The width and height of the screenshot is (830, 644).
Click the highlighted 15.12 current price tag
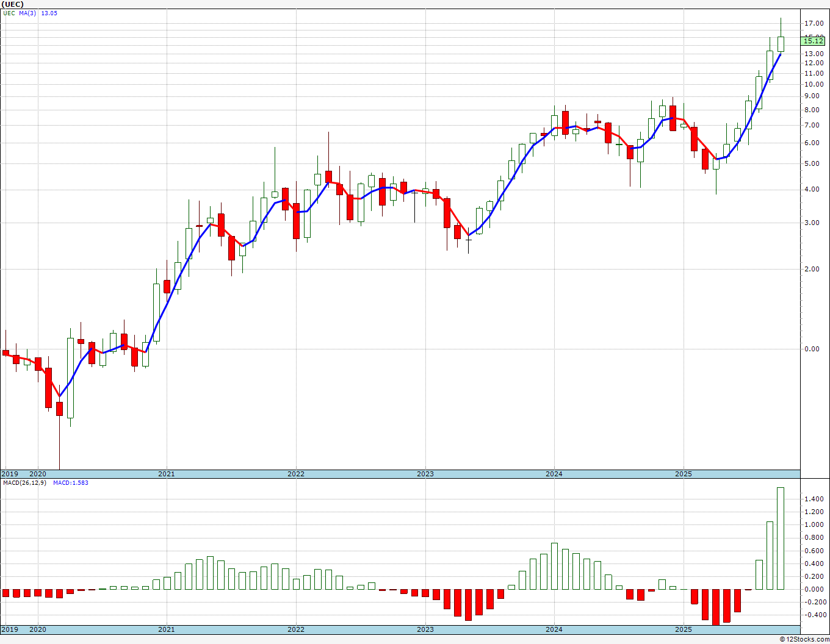814,41
